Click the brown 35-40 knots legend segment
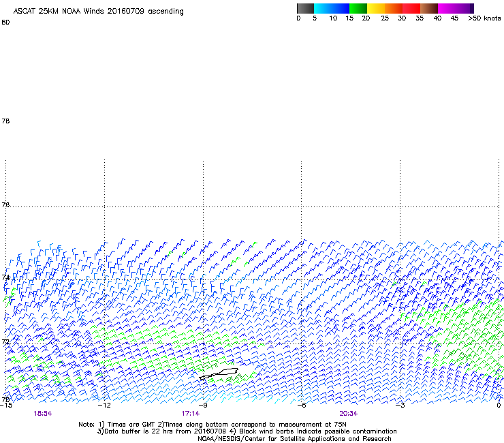Screen dimensions: 504x443 (x=429, y=8)
